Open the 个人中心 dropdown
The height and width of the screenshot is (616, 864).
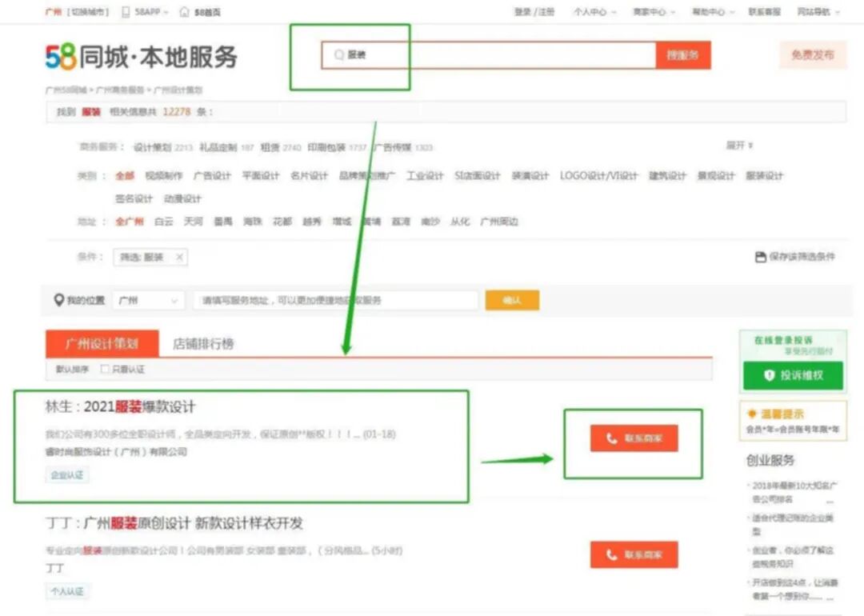point(592,12)
